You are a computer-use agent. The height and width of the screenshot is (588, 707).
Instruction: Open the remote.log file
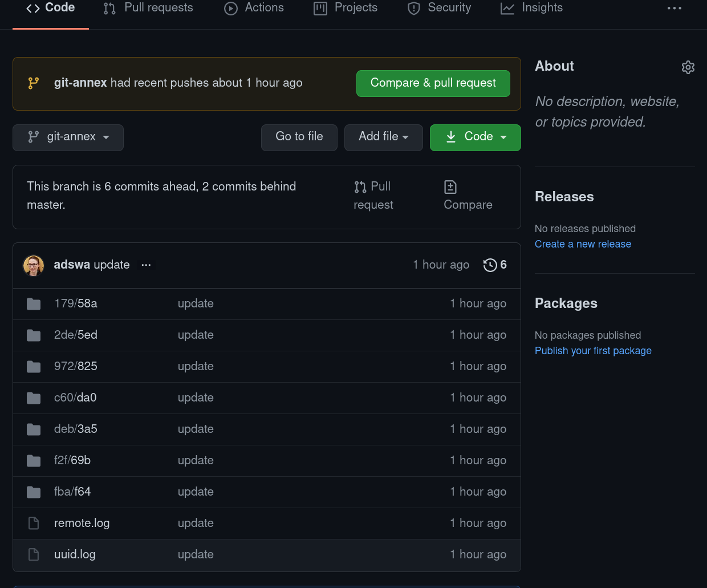(82, 523)
